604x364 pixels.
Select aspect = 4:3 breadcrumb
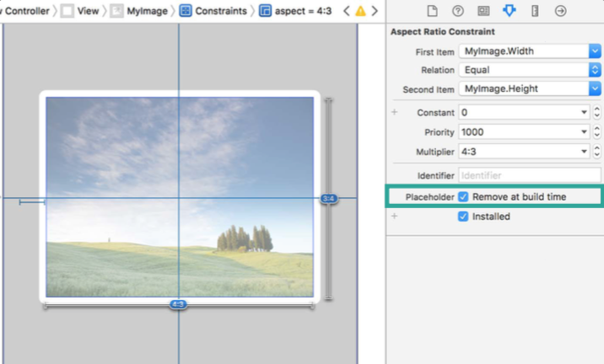tap(296, 11)
